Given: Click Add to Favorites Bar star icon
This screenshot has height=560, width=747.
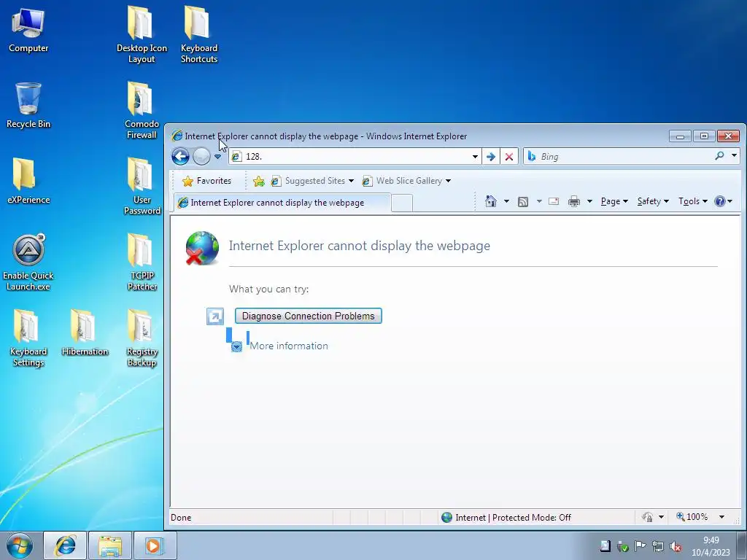Looking at the screenshot, I should 259,181.
